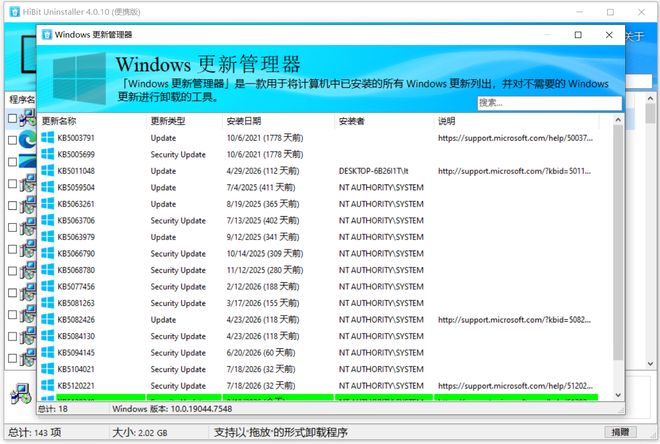Click the installer icon in HiBit details pane
Image resolution: width=660 pixels, height=444 pixels.
point(21,394)
